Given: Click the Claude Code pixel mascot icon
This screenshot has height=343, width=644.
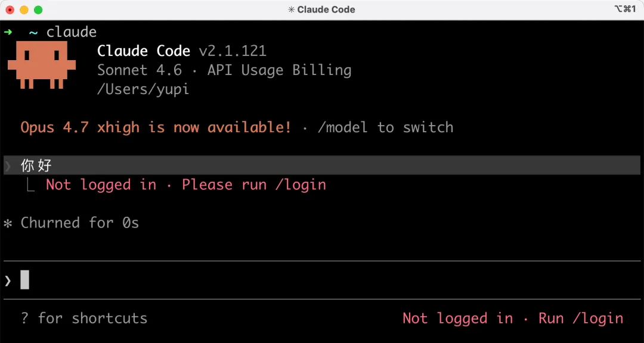Looking at the screenshot, I should pos(41,67).
